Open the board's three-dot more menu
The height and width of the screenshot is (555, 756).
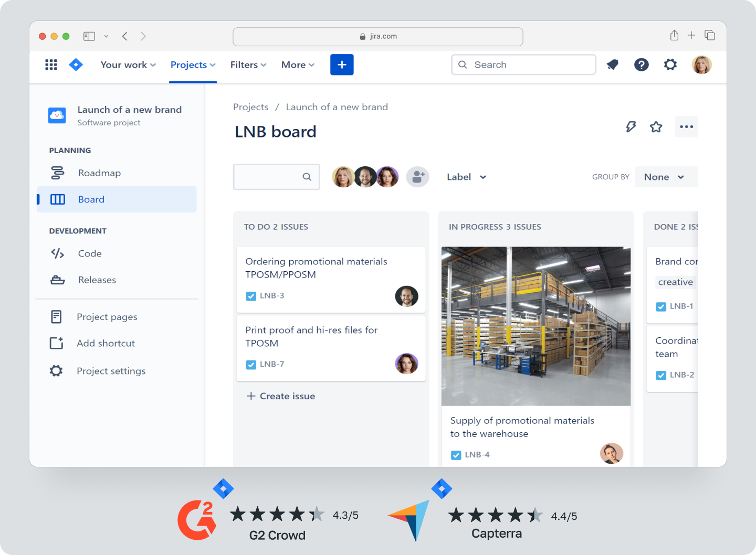pos(686,127)
